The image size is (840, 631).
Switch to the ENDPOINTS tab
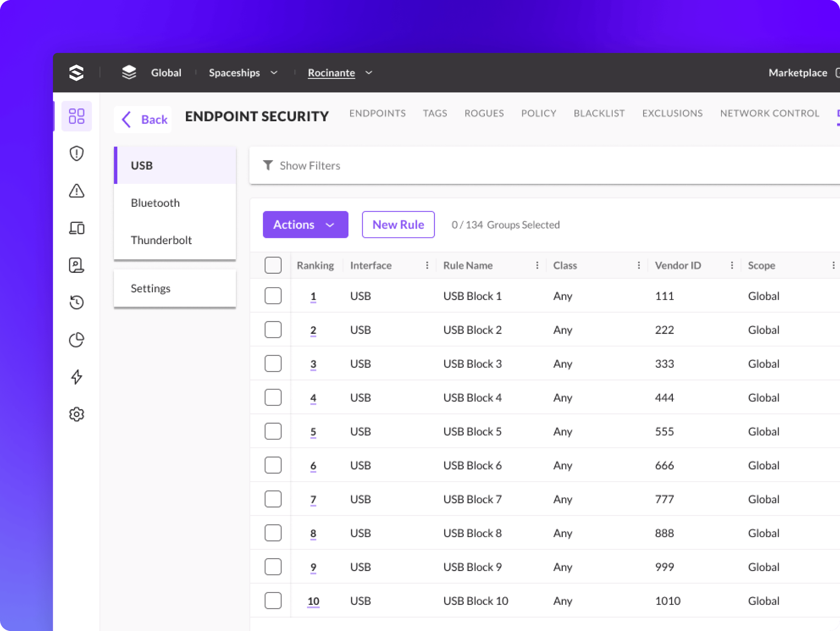coord(377,113)
